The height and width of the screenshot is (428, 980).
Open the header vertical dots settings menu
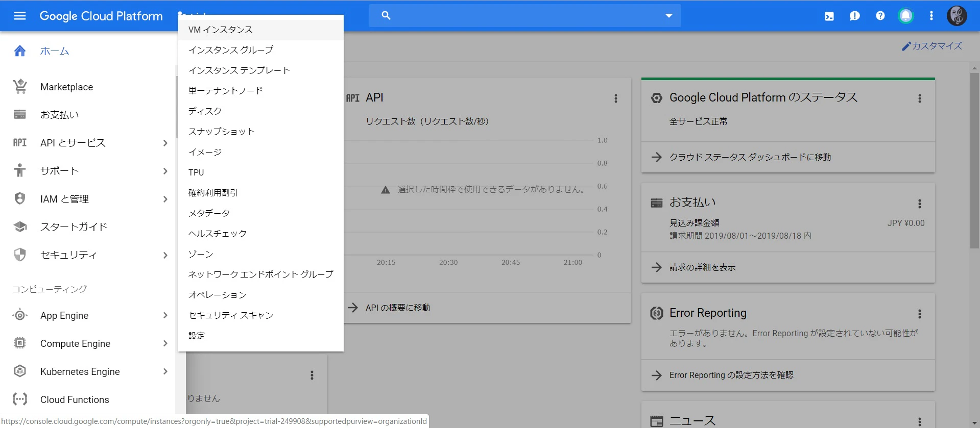click(x=931, y=16)
